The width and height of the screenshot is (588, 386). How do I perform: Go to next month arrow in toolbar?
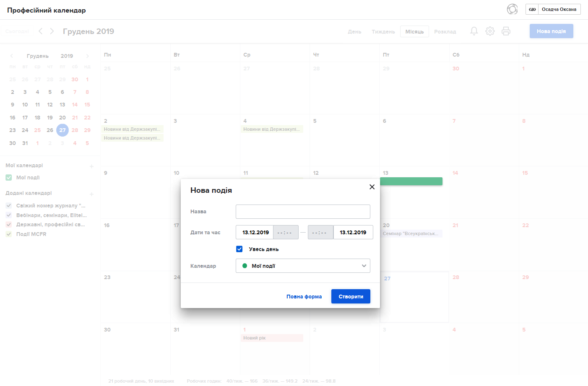click(52, 31)
